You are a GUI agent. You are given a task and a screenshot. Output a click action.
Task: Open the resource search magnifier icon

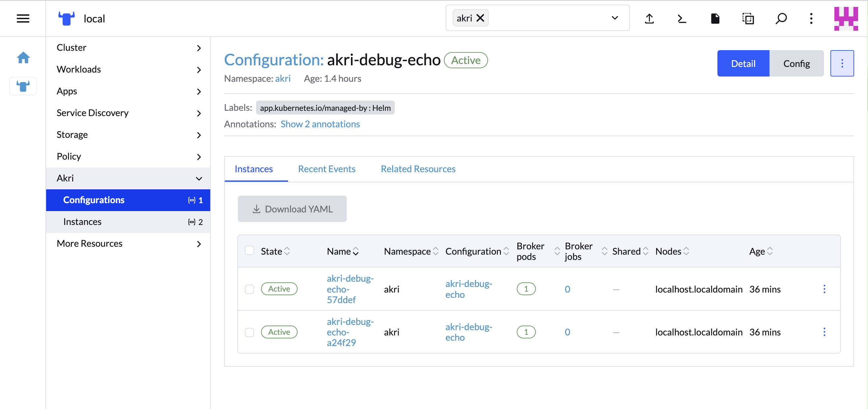pyautogui.click(x=781, y=18)
